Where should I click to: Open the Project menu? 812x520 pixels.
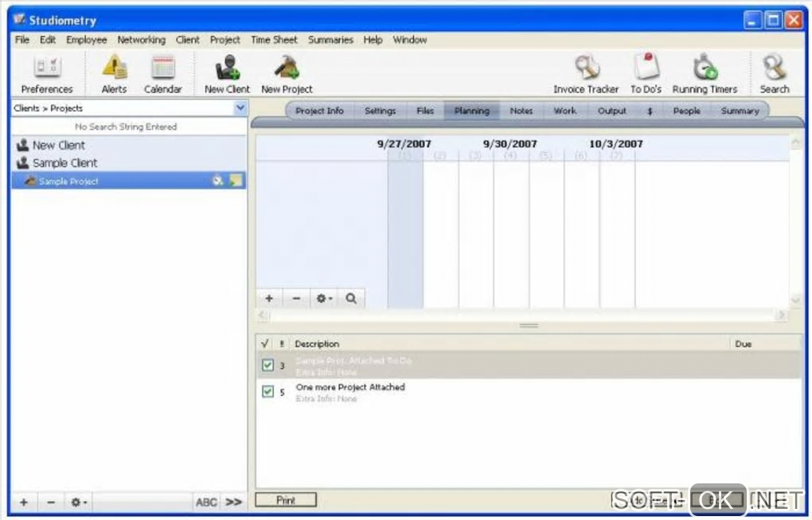[224, 40]
